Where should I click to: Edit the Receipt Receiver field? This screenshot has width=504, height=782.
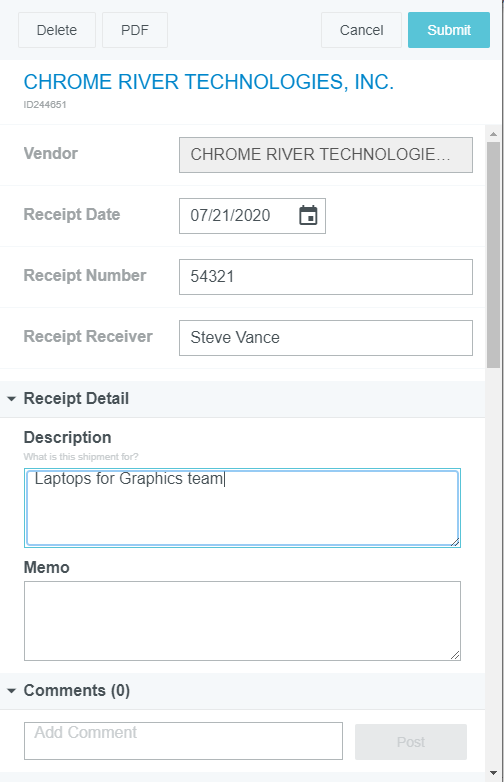tap(326, 338)
